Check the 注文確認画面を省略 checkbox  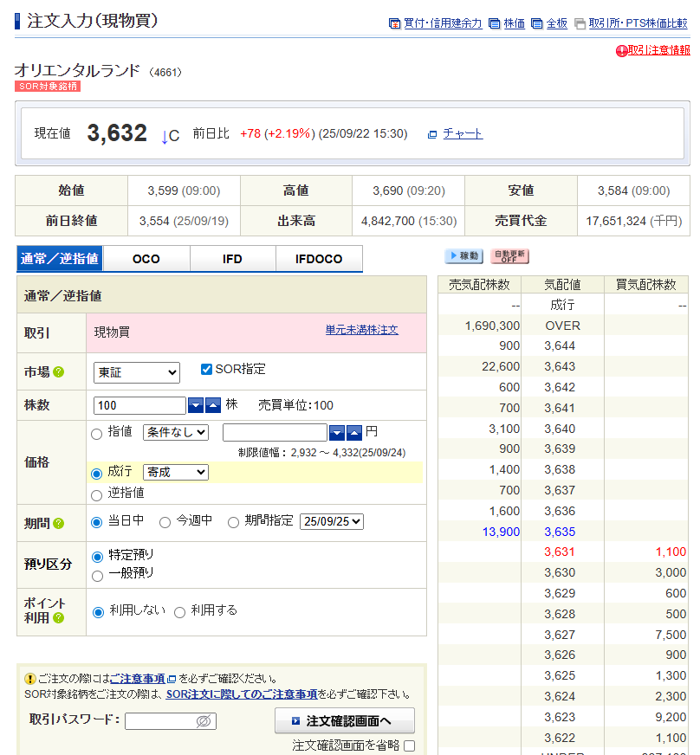coord(409,745)
